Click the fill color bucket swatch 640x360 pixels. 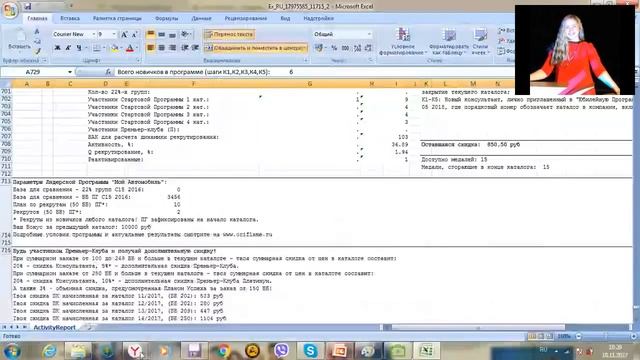[x=114, y=48]
